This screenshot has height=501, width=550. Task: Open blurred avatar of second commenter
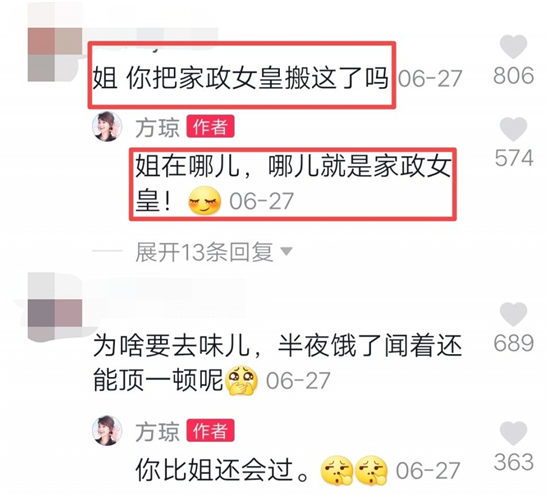(55, 313)
